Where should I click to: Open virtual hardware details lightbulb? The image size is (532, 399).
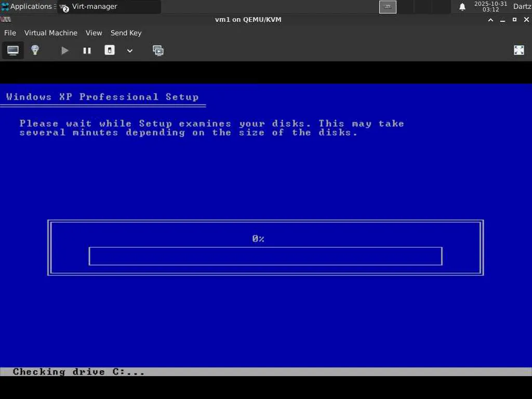35,50
